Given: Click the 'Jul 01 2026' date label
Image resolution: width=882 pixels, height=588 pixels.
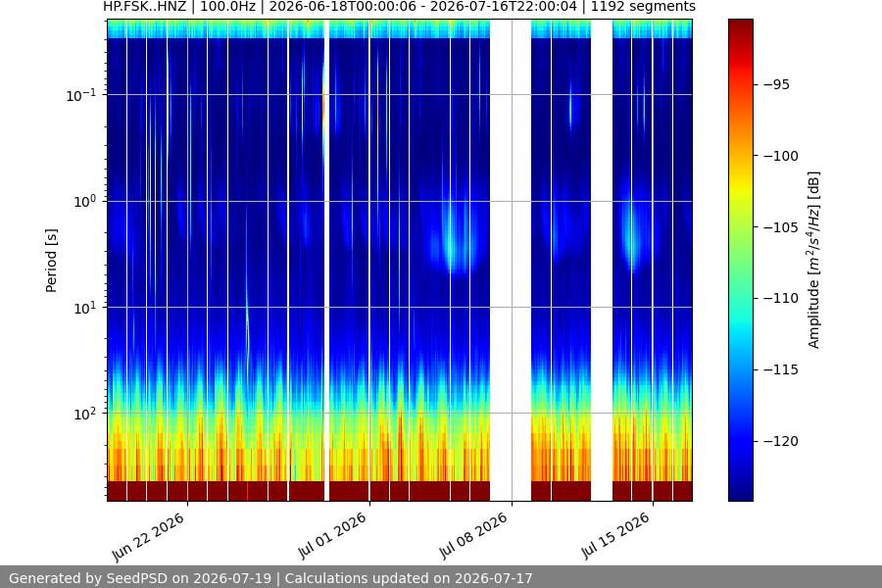Looking at the screenshot, I should point(332,536).
